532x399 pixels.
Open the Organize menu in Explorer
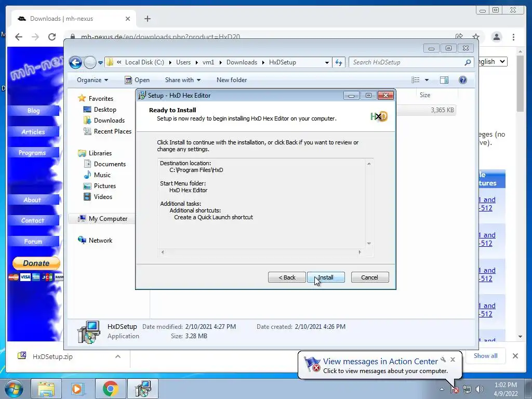click(x=92, y=80)
